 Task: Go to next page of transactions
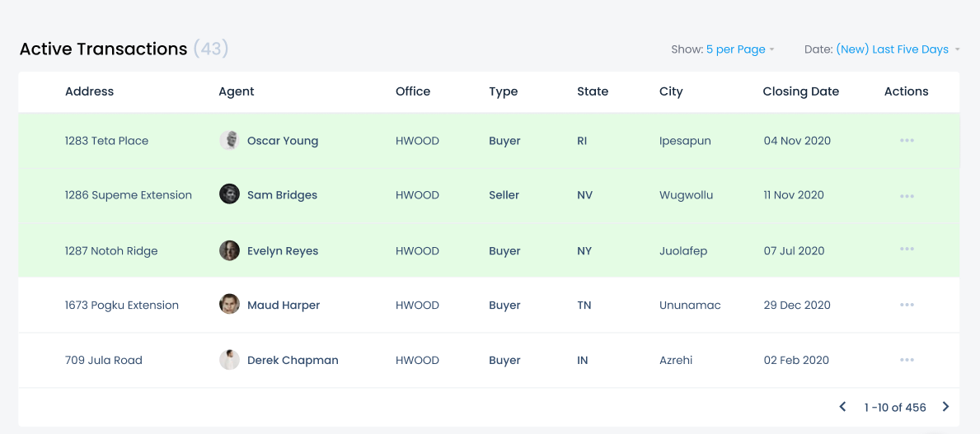pos(945,407)
